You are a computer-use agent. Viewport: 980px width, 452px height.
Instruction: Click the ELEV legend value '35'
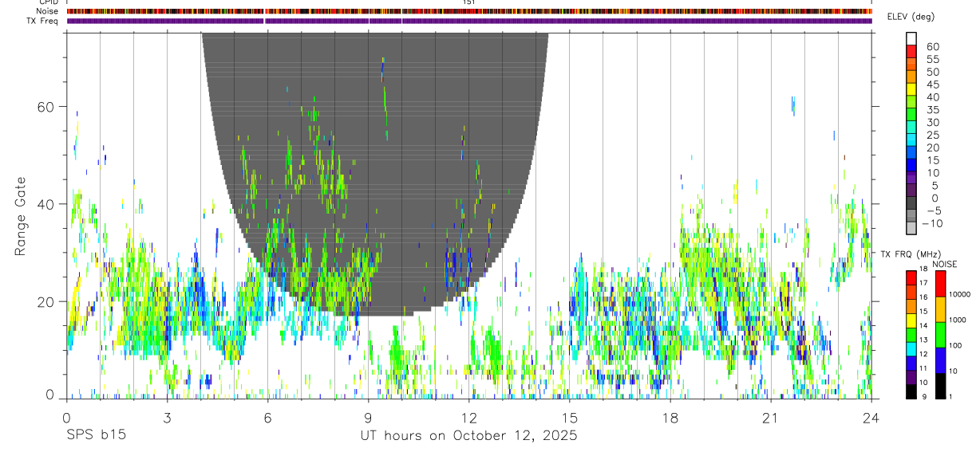[x=931, y=110]
